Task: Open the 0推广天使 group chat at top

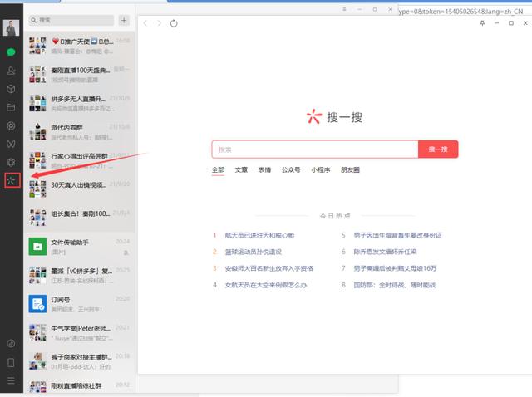Action: (x=80, y=46)
